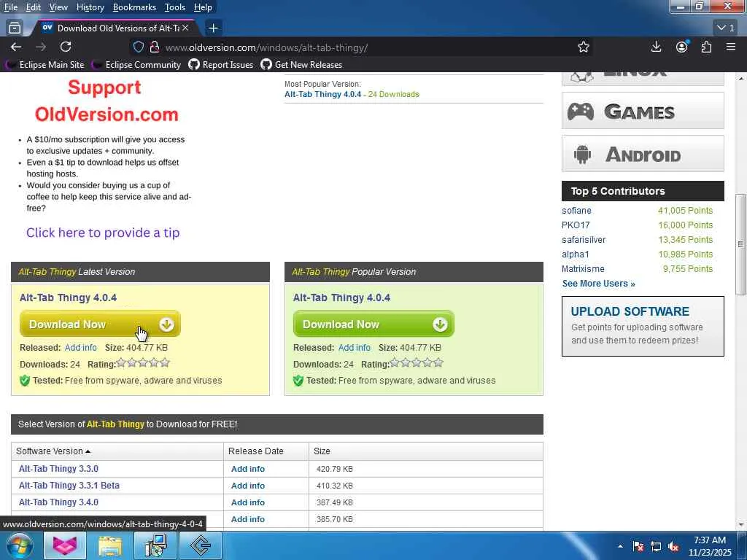
Task: Go back to the previous page
Action: pos(16,47)
